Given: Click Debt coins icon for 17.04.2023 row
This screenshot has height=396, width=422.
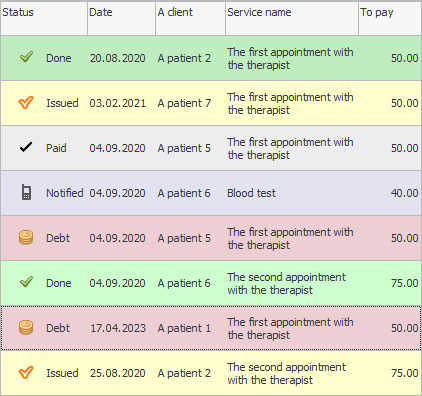Looking at the screenshot, I should tap(26, 327).
